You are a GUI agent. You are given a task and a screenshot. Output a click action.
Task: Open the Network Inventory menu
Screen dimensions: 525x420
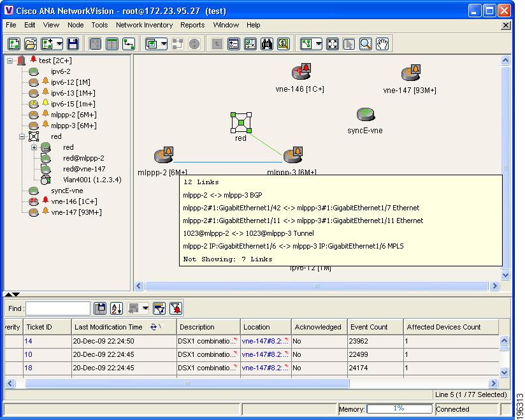point(144,25)
